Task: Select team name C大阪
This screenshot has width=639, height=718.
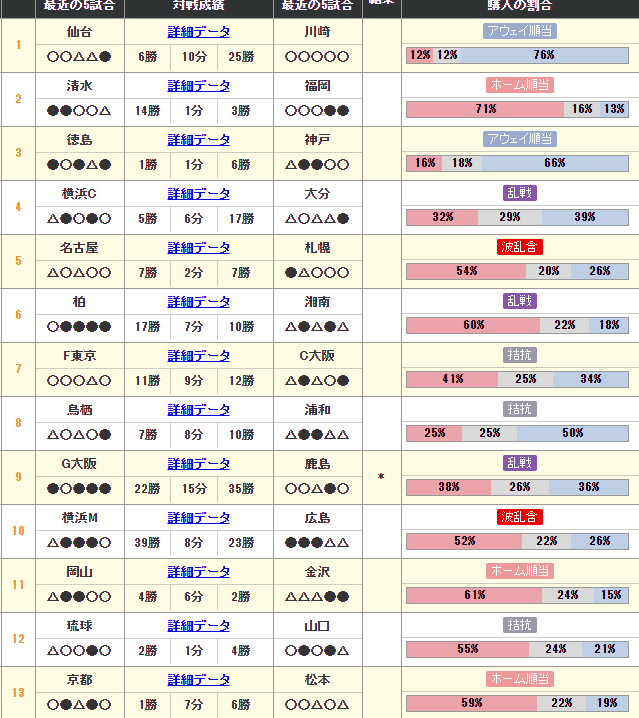Action: tap(317, 356)
